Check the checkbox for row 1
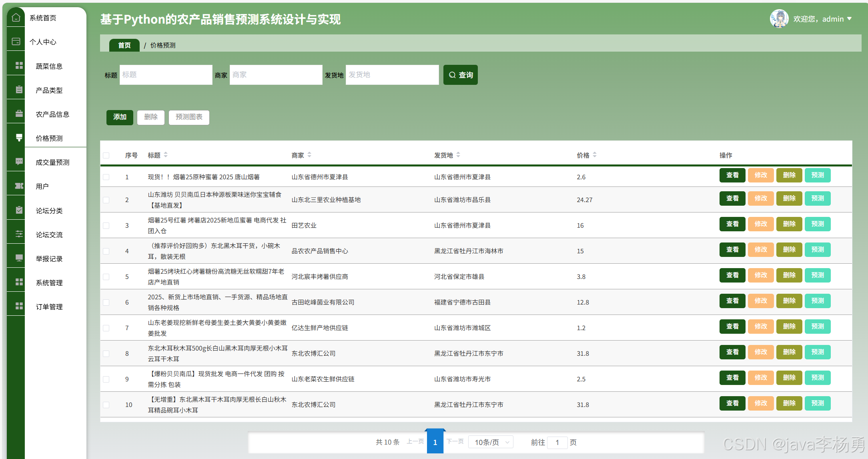868x459 pixels. 106,177
